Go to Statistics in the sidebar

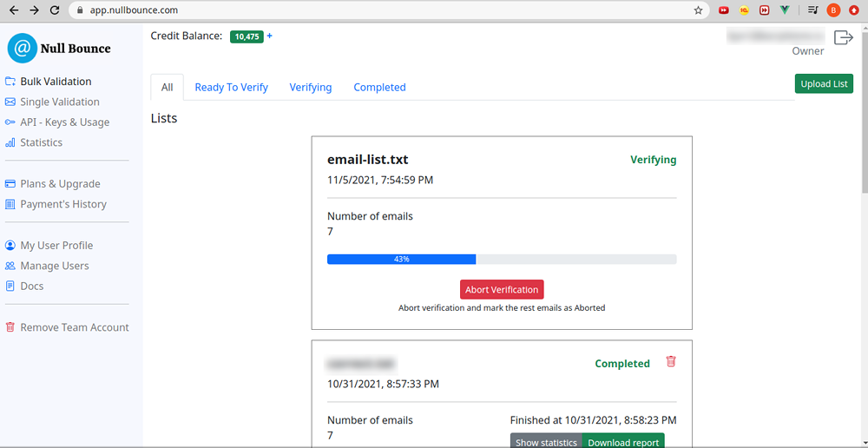42,143
